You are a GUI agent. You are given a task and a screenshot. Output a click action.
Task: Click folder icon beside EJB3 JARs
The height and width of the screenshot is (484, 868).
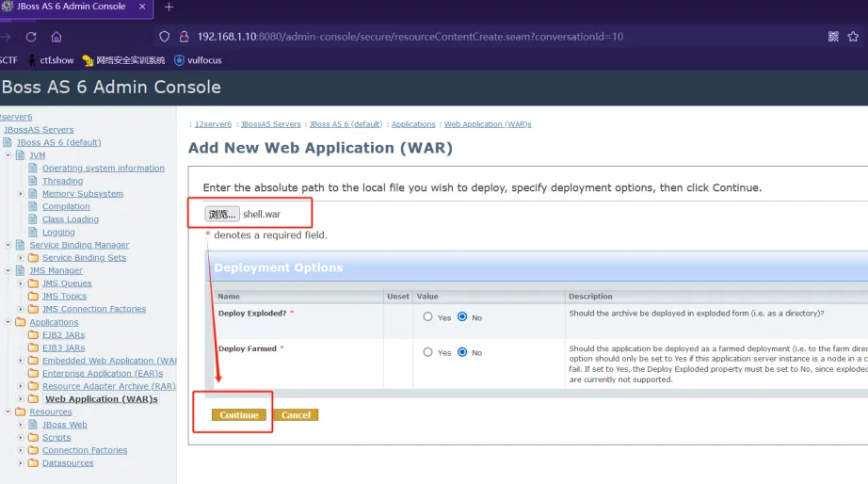coord(33,347)
